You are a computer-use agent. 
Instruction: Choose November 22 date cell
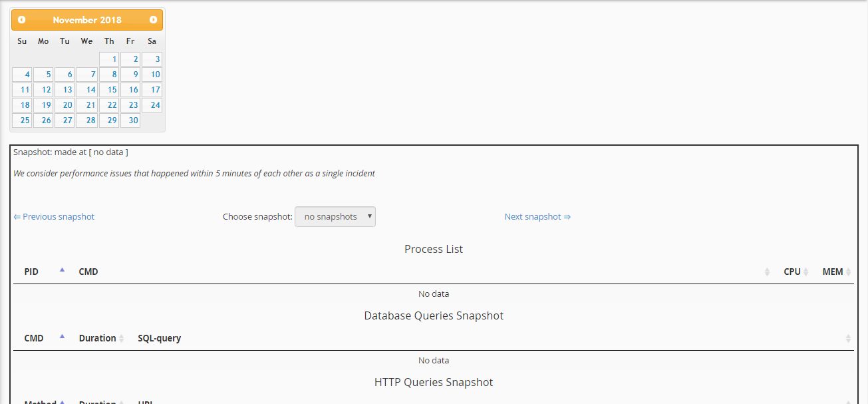pyautogui.click(x=110, y=105)
